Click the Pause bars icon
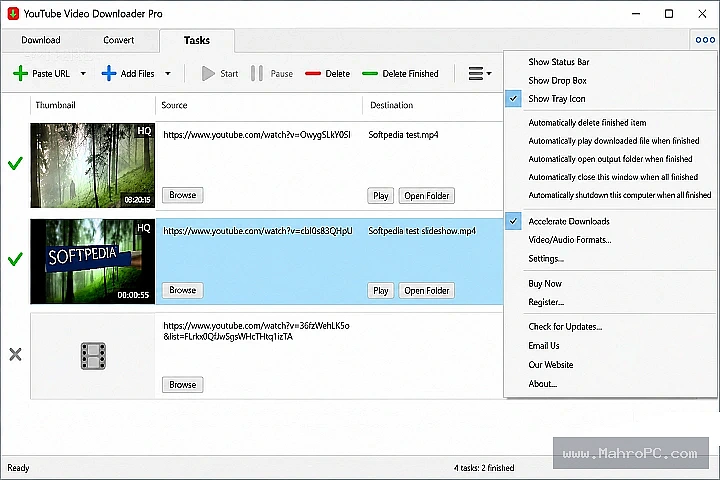 click(x=257, y=73)
